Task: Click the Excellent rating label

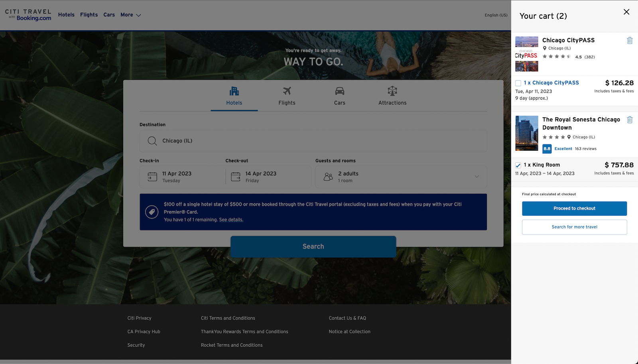Action: pyautogui.click(x=563, y=149)
